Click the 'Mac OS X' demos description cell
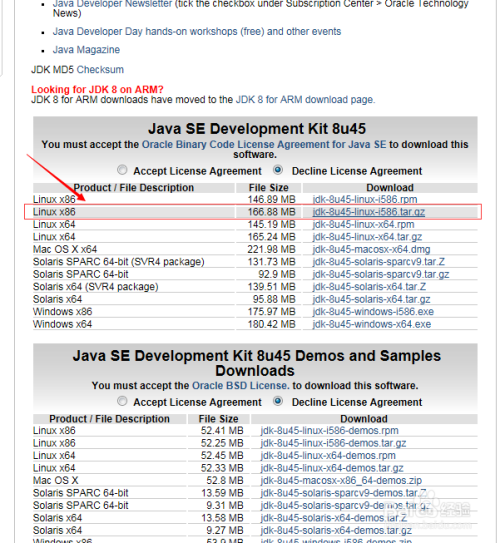Image resolution: width=500 pixels, height=543 pixels. [55, 480]
